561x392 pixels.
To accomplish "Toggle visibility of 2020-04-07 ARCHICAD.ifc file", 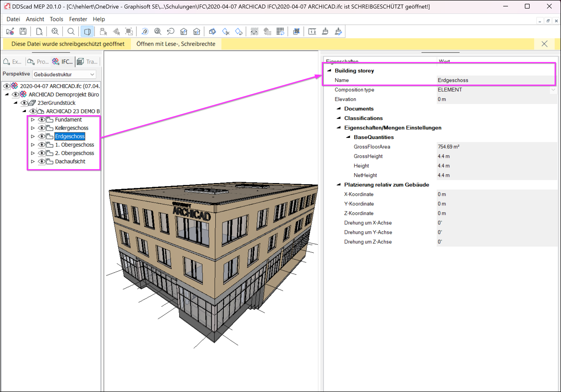I will coord(6,86).
